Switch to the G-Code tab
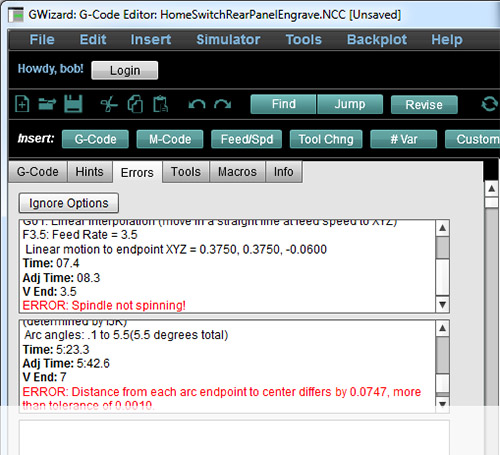The image size is (500, 455). [38, 172]
